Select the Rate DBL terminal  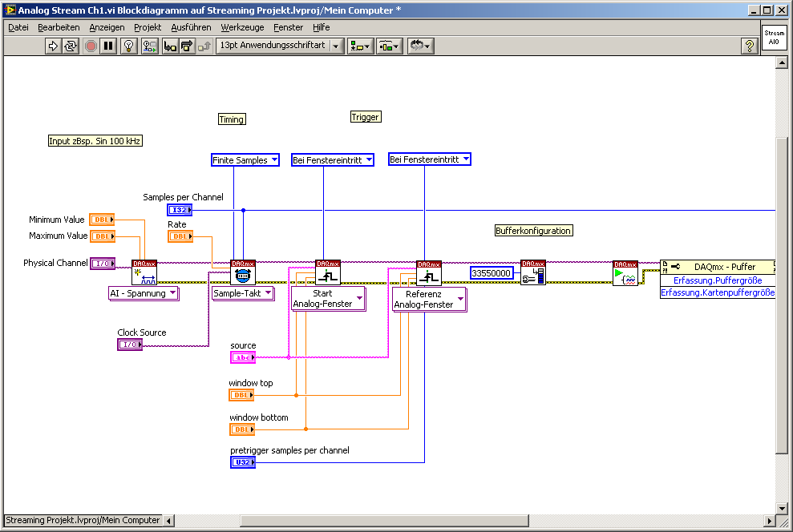pos(180,236)
